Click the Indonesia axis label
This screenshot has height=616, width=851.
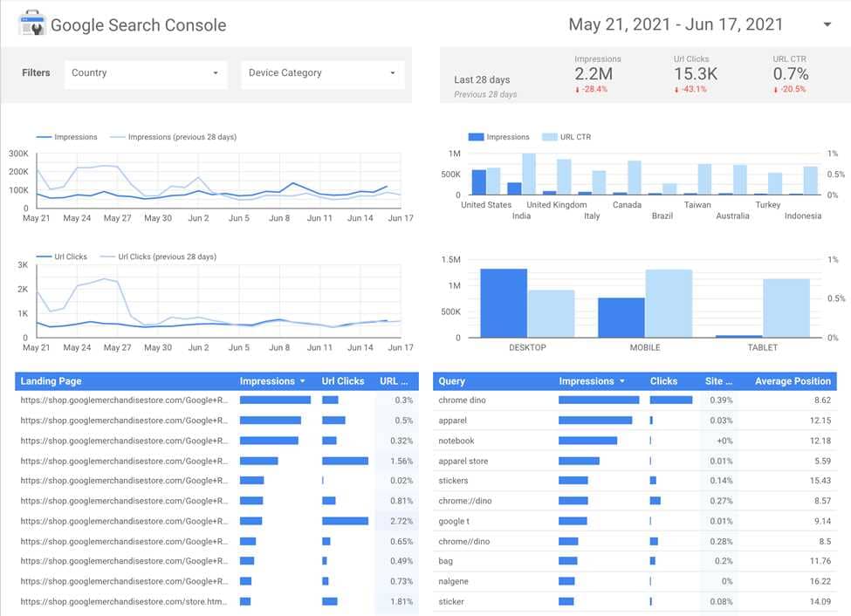click(x=803, y=216)
